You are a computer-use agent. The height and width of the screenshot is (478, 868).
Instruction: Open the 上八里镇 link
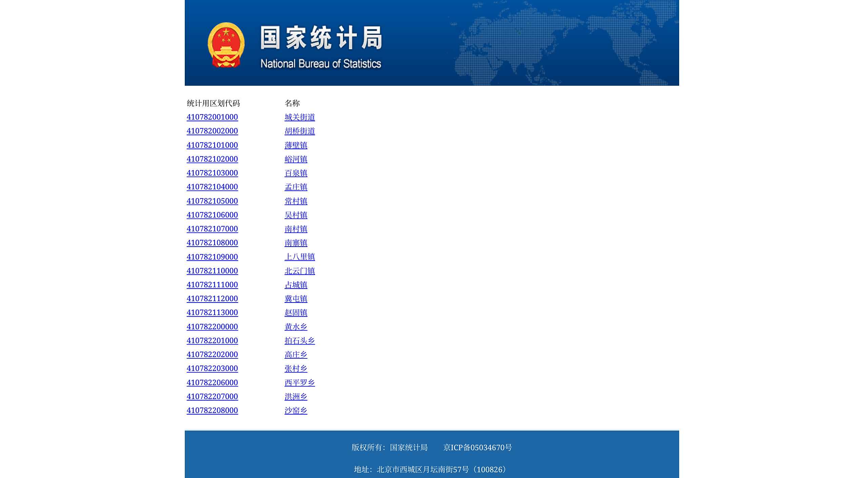300,257
